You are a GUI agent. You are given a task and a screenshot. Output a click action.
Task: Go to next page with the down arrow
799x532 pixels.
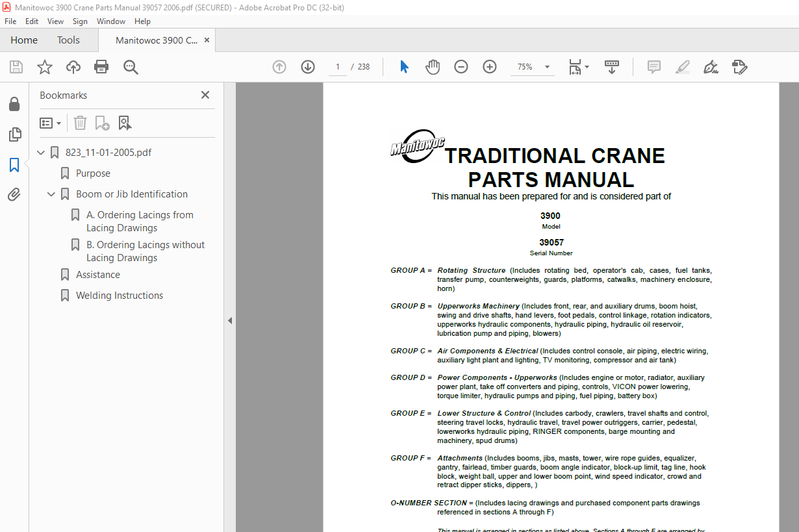tap(308, 67)
